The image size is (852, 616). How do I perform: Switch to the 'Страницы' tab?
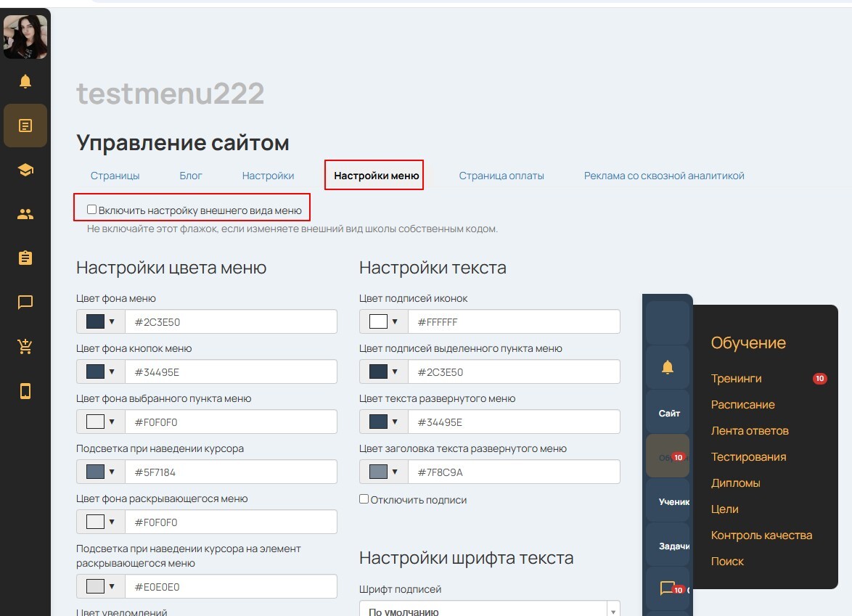pos(115,176)
